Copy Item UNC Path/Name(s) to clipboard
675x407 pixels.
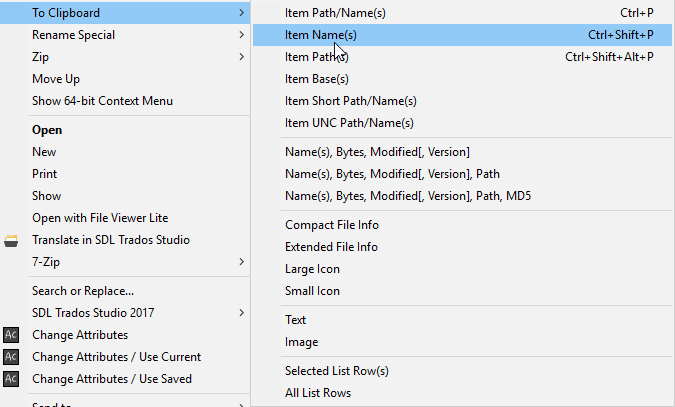349,123
